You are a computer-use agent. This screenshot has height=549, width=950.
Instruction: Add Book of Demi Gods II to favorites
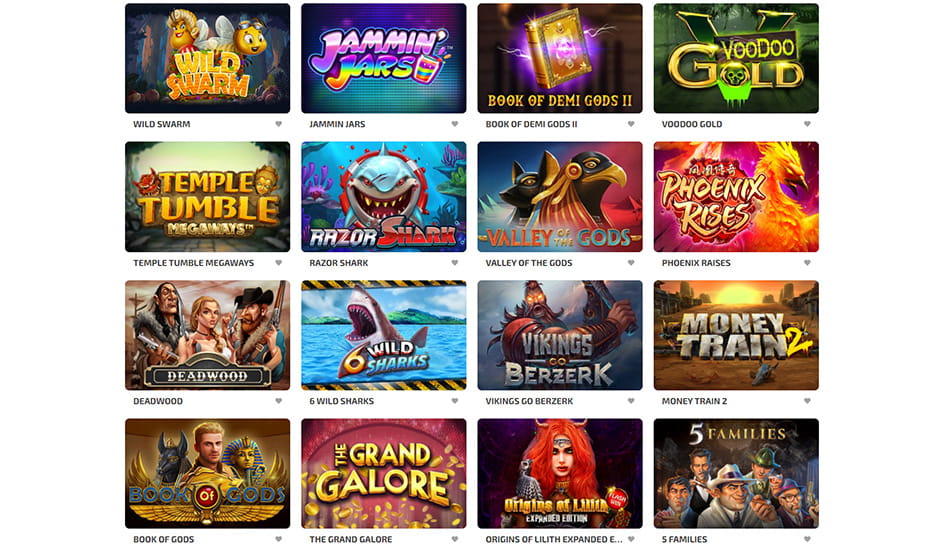click(631, 124)
